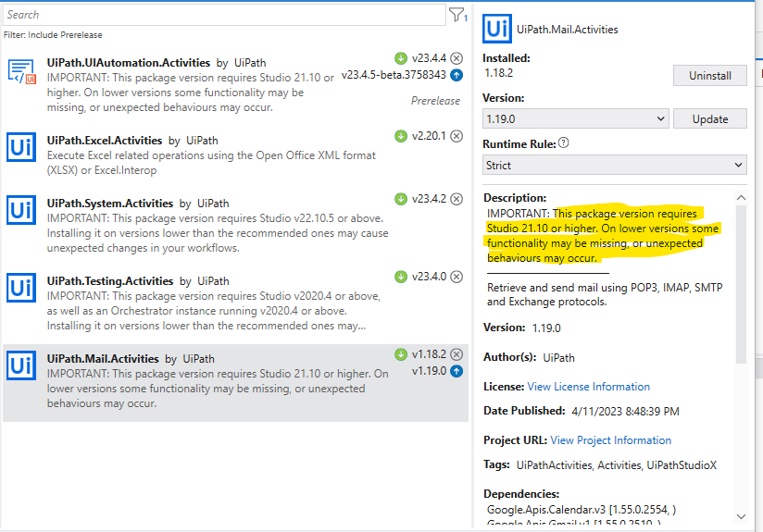Open View License Information link
This screenshot has width=763, height=532.
tap(589, 387)
